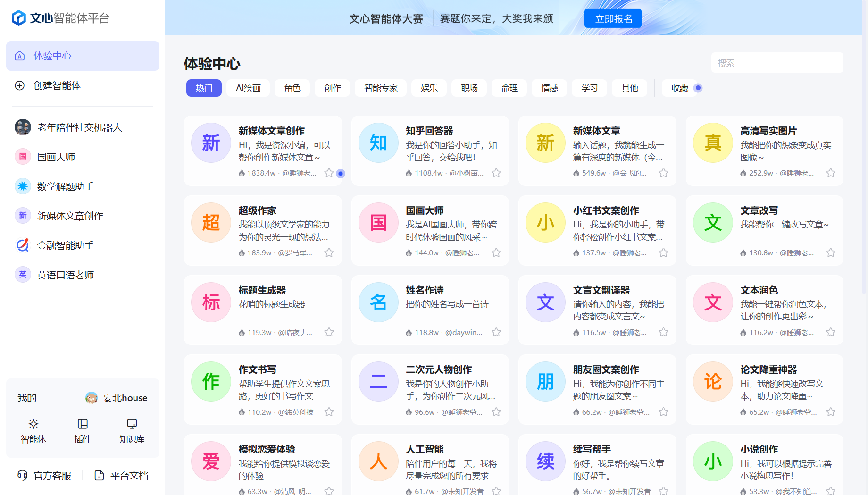Open 老年陪伴社交机器人 avatar in sidebar
The image size is (868, 495).
[23, 127]
